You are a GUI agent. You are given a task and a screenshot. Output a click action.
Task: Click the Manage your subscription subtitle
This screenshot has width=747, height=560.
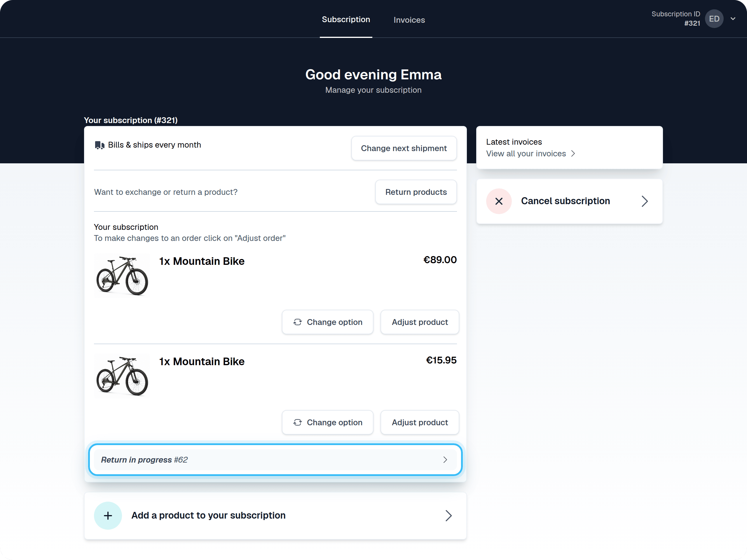(x=373, y=90)
